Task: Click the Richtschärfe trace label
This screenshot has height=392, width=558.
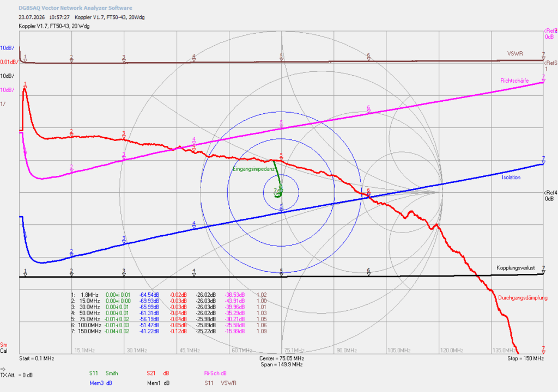Action: click(x=514, y=81)
